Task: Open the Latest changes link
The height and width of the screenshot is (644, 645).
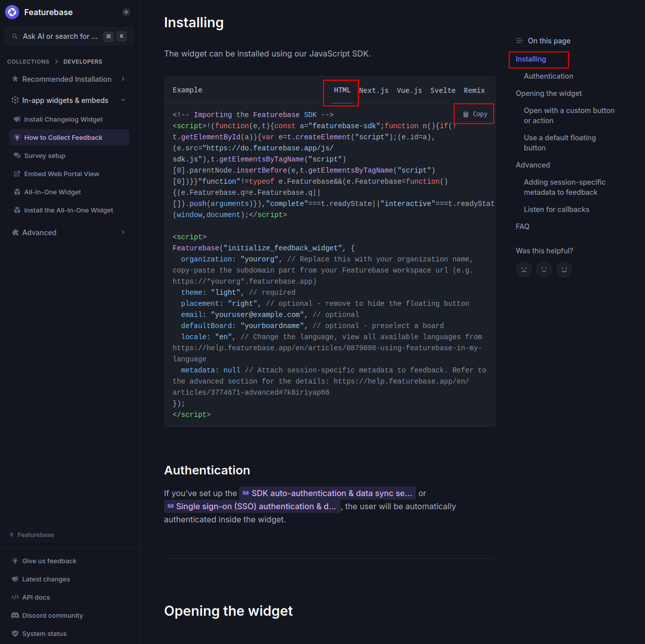Action: pyautogui.click(x=46, y=579)
